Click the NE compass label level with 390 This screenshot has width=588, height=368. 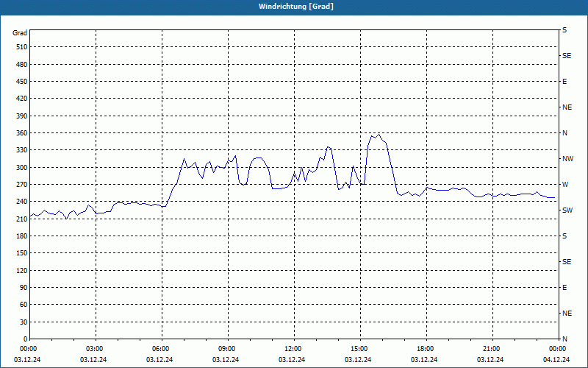point(567,107)
